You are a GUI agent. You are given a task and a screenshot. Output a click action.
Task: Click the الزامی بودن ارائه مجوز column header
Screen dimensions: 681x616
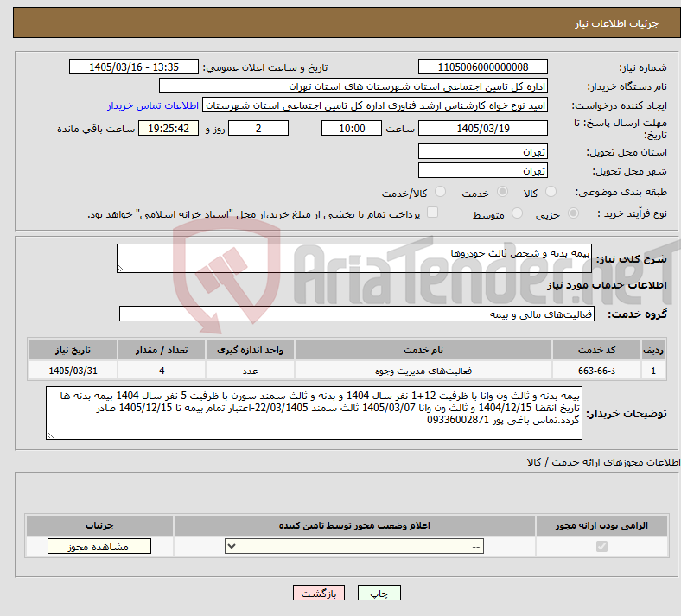(x=601, y=525)
